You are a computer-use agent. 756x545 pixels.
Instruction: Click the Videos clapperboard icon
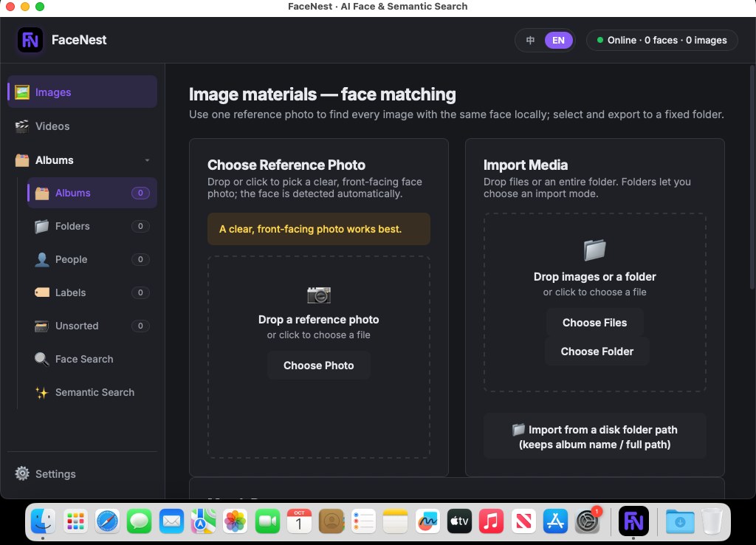(x=21, y=126)
